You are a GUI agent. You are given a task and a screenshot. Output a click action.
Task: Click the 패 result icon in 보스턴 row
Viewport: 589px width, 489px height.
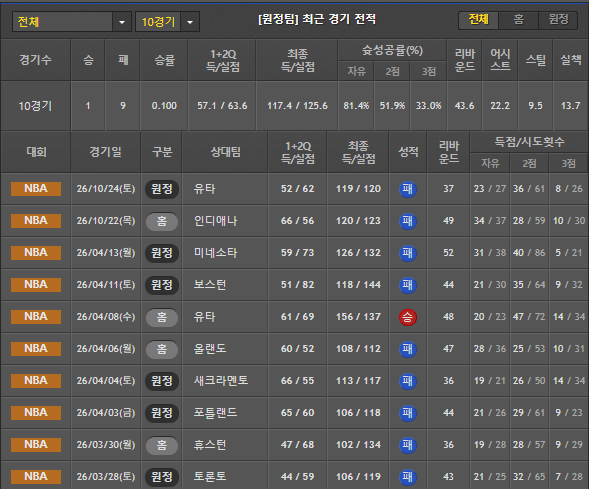(x=408, y=285)
